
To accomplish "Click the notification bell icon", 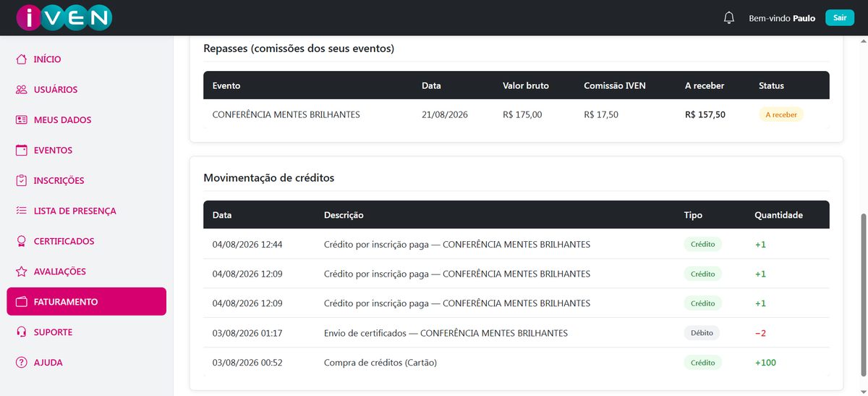I will coord(729,18).
